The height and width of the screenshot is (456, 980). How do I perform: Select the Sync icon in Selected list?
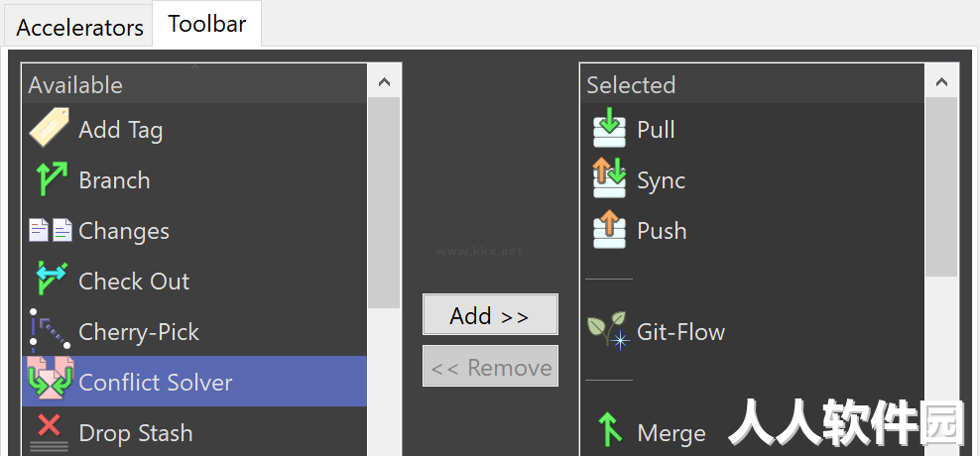609,178
